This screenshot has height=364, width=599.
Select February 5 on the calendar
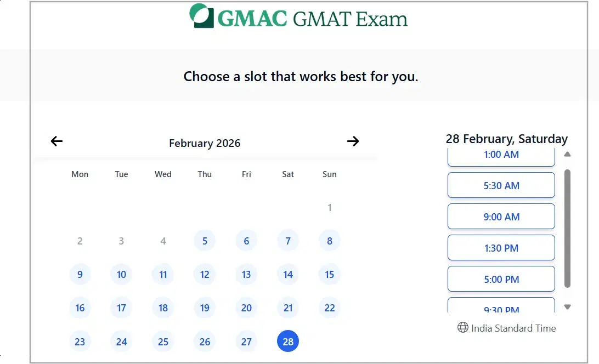pyautogui.click(x=205, y=240)
